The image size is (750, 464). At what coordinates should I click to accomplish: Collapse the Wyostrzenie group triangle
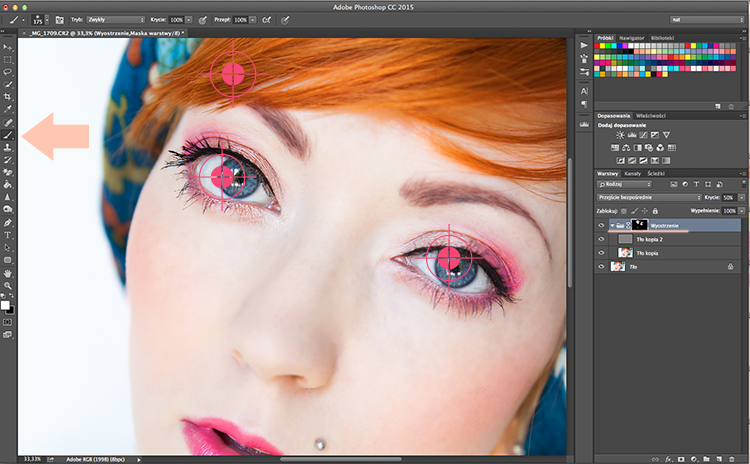point(612,225)
